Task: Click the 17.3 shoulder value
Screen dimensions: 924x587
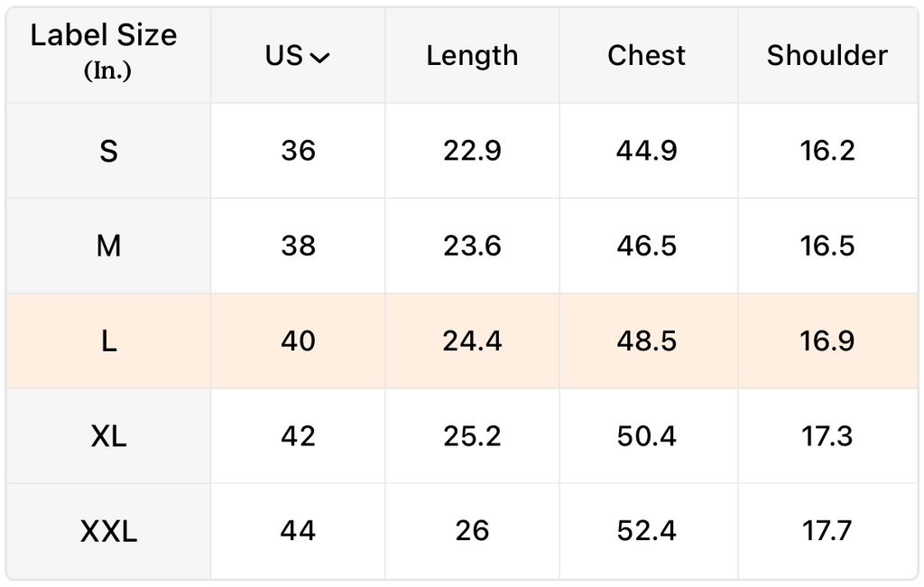Action: tap(827, 436)
